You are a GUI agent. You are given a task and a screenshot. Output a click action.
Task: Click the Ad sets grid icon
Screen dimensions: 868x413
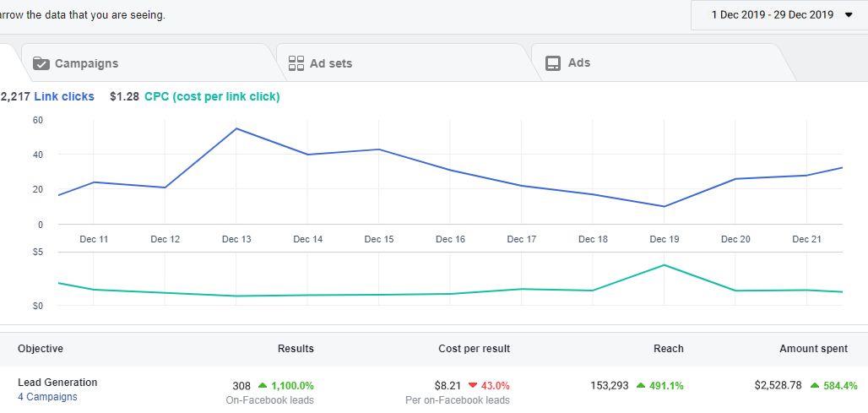pyautogui.click(x=296, y=63)
